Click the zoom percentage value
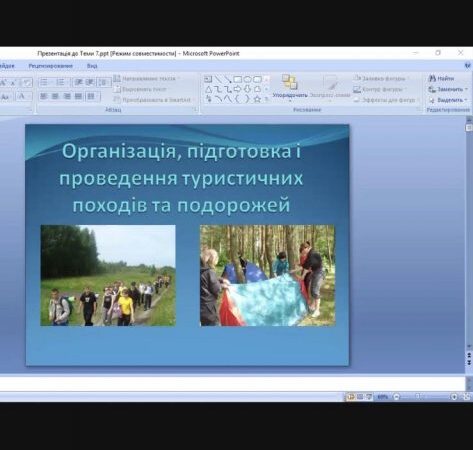 click(383, 397)
